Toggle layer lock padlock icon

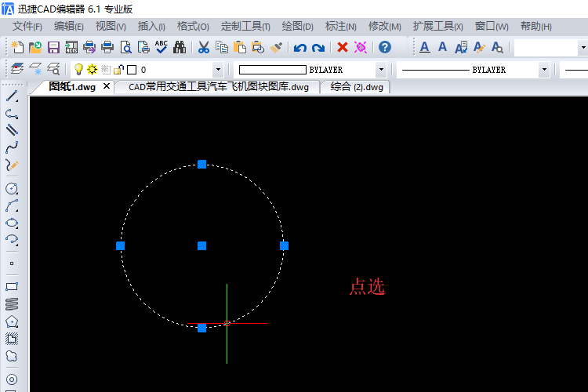(x=118, y=70)
